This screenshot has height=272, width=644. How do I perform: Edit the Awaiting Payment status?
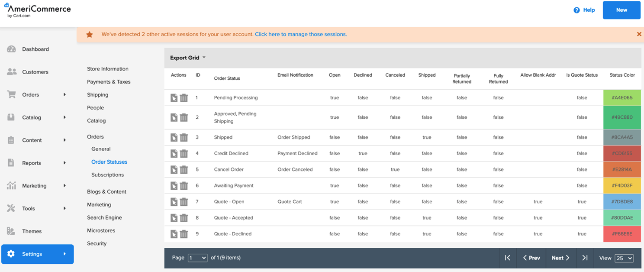click(174, 185)
